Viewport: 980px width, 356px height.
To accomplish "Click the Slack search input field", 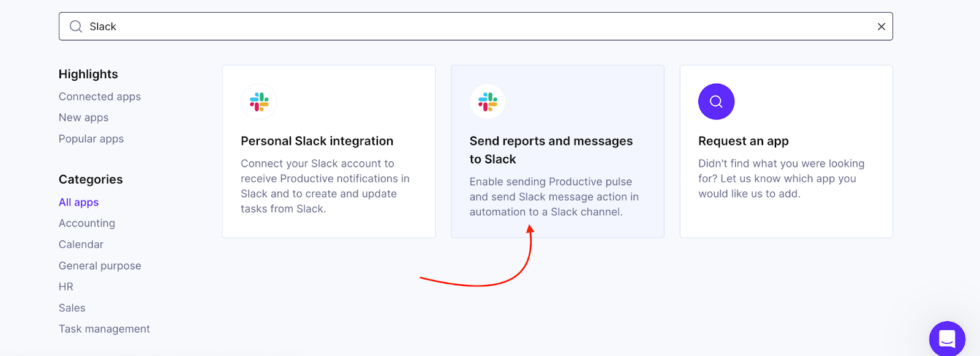I will tap(475, 26).
